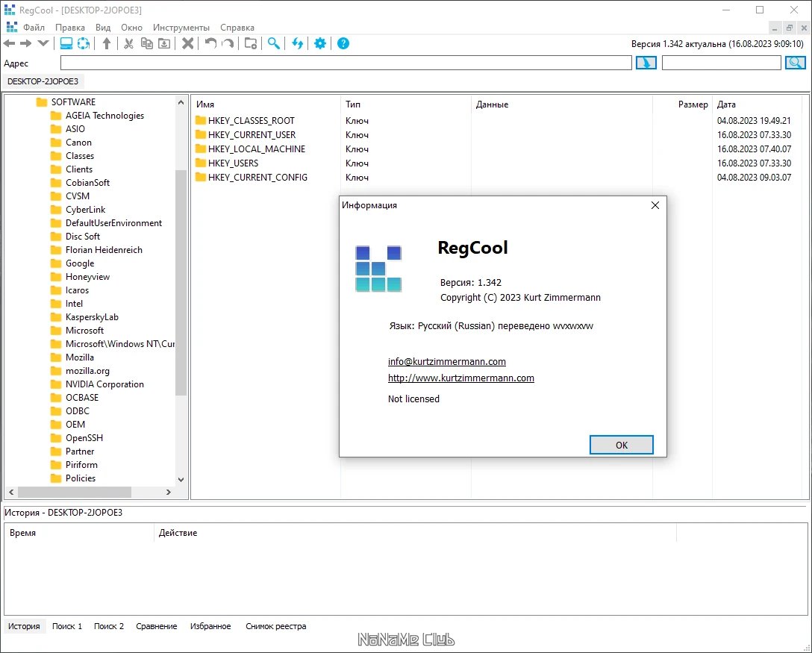
Task: Click the Время column header in history
Action: coord(79,533)
